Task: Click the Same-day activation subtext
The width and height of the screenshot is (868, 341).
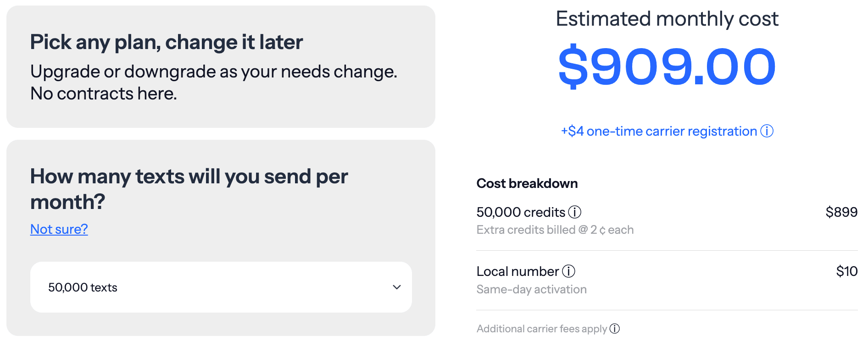Action: [x=532, y=289]
